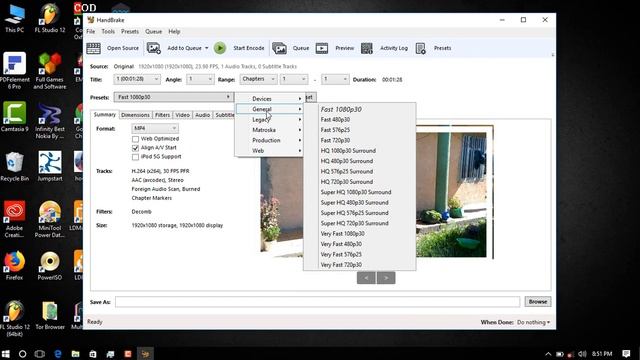This screenshot has width=640, height=360.
Task: Open Tor Browser desktop shortcut
Action: pyautogui.click(x=50, y=316)
